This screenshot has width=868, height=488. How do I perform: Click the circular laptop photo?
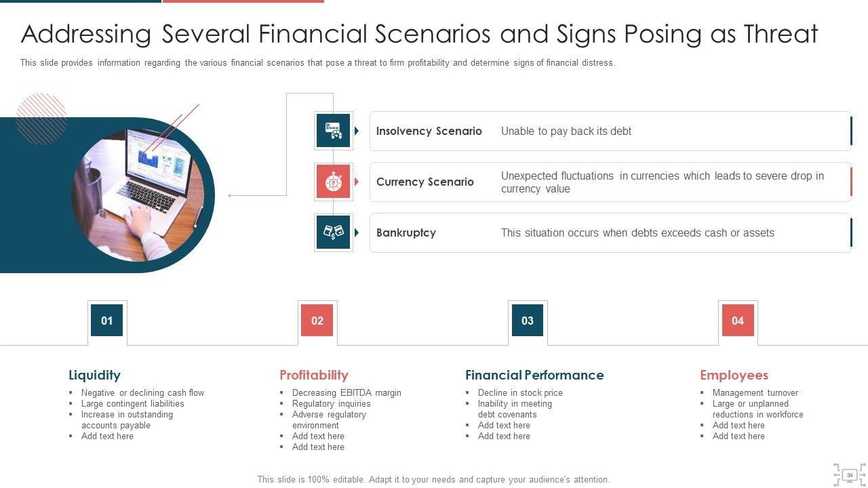click(138, 195)
